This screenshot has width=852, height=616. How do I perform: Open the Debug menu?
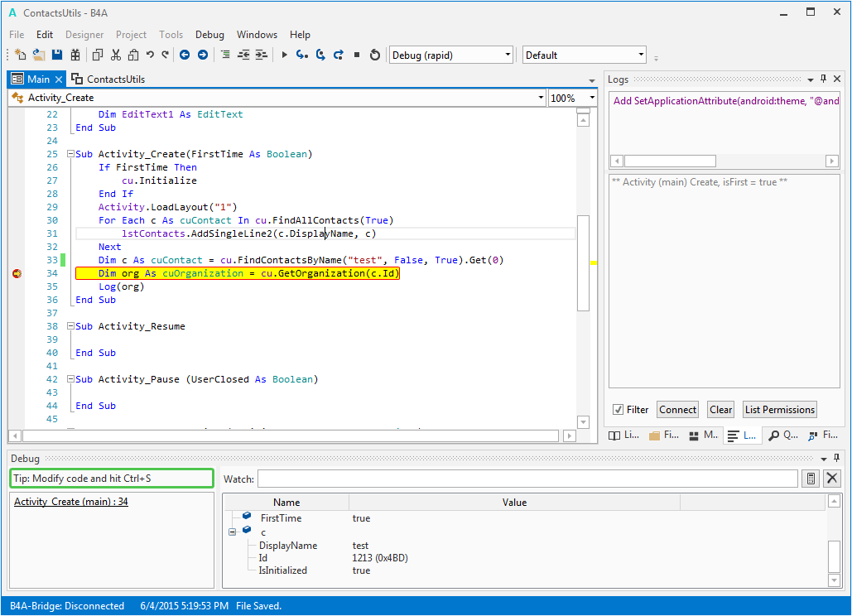coord(209,35)
